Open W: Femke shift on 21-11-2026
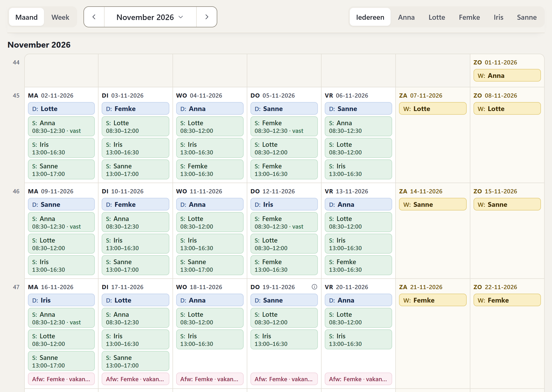The height and width of the screenshot is (392, 552). 433,300
